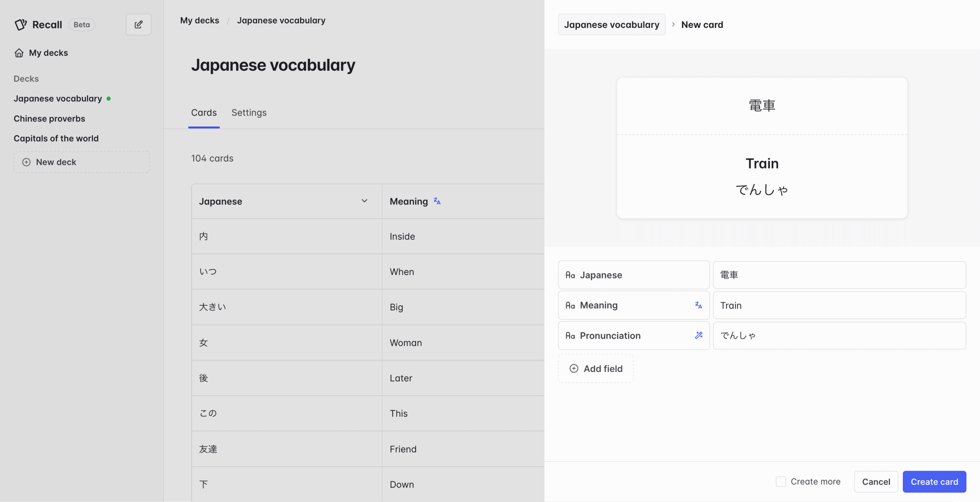Click the magic wand icon in Pronunciation field
The image size is (980, 502).
699,335
